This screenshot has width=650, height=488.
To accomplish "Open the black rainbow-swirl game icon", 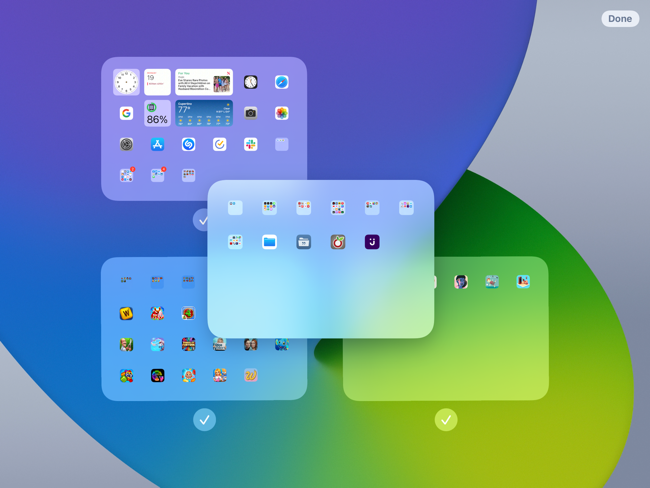I will 157,375.
